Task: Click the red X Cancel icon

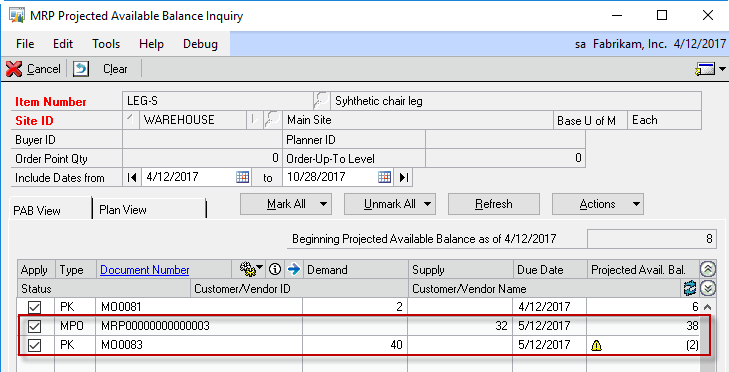Action: coord(14,69)
